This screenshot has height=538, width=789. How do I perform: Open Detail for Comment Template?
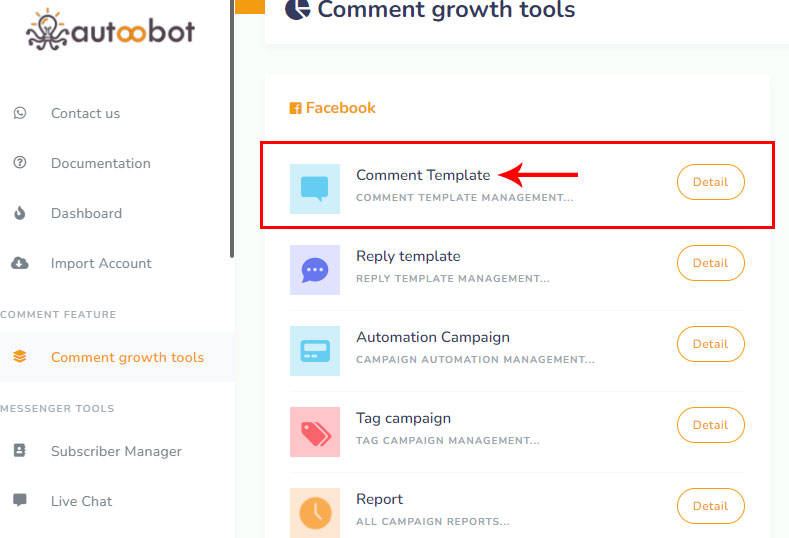point(710,182)
